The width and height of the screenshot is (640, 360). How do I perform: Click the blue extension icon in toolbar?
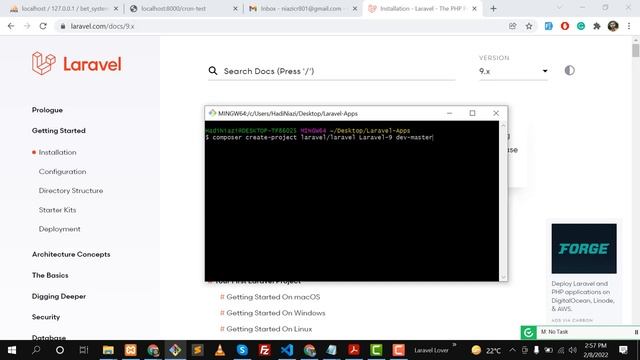[x=548, y=26]
